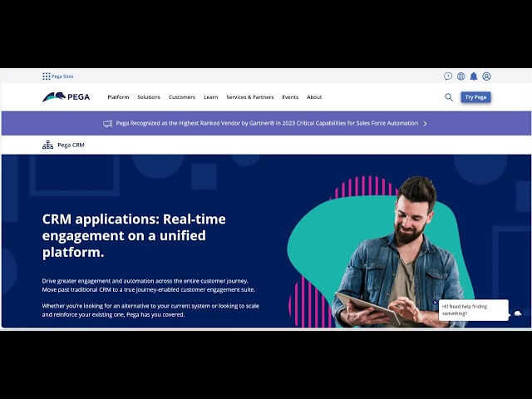Screen dimensions: 532x399
Task: Click the Try Pega button
Action: coord(475,97)
